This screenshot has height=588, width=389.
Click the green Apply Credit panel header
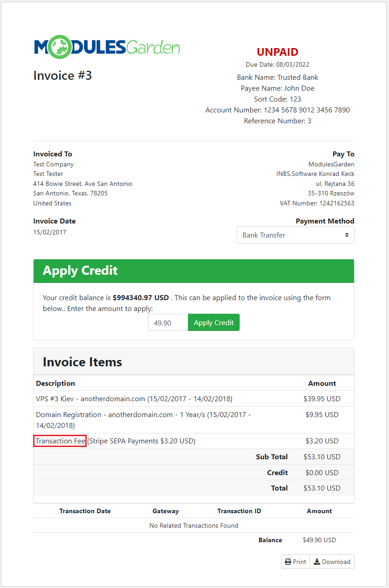193,271
